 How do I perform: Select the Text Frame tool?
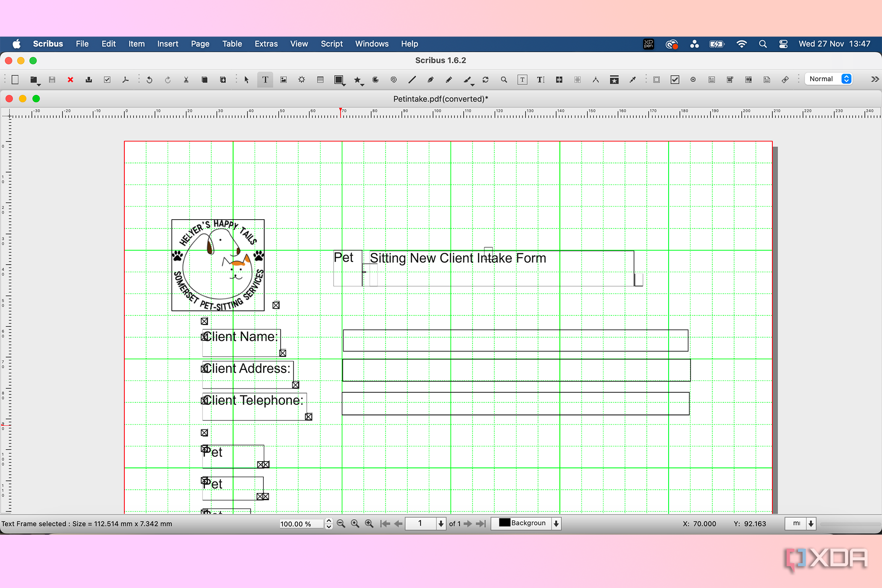tap(265, 80)
